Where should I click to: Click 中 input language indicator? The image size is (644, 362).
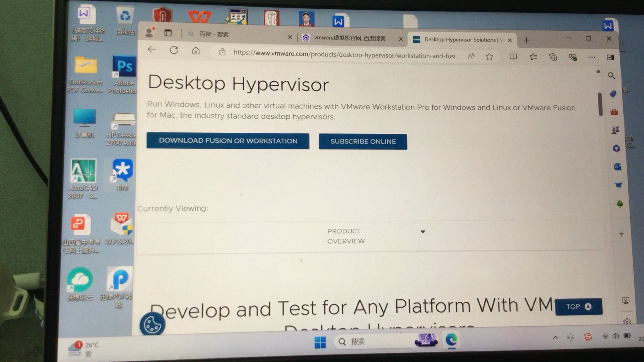point(570,337)
